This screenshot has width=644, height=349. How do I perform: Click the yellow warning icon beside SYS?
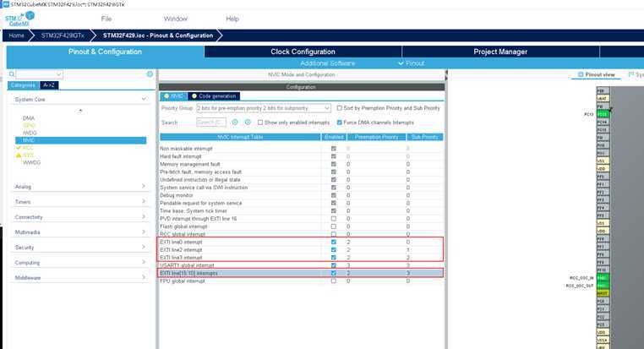[x=19, y=155]
